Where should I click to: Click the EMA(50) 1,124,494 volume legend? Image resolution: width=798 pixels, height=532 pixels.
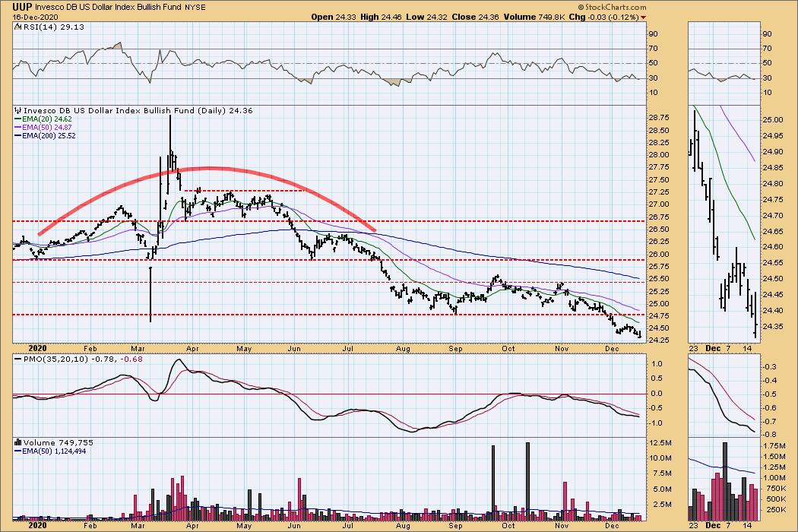coord(54,451)
